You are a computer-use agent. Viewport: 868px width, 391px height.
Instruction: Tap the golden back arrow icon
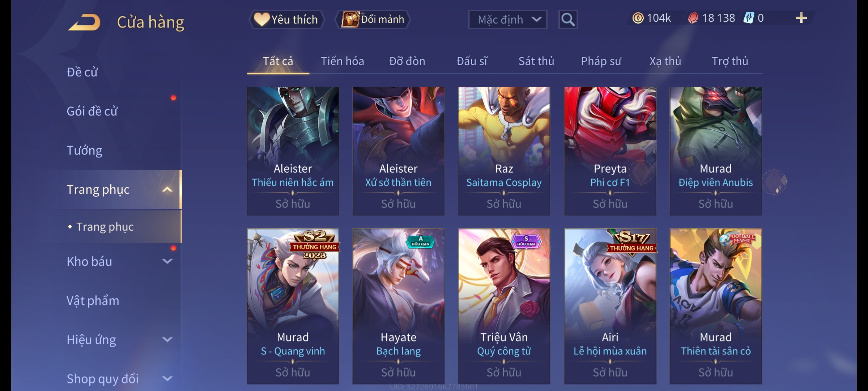[x=84, y=22]
